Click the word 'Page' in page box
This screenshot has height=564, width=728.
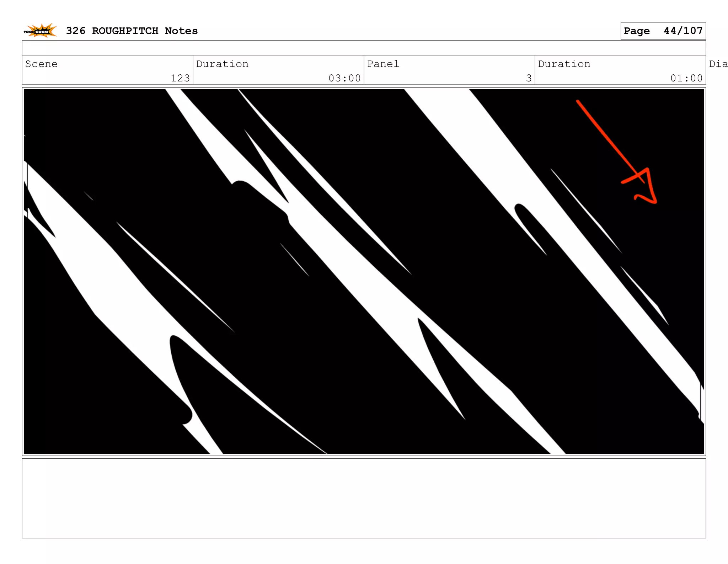click(636, 31)
